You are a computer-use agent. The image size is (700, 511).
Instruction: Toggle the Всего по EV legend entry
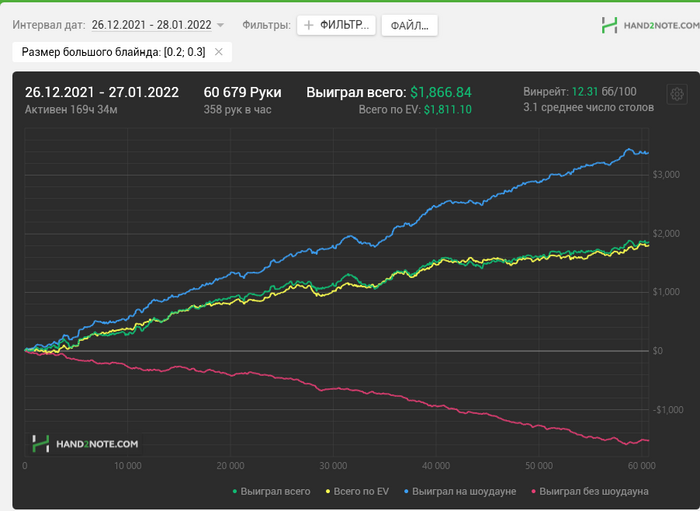pyautogui.click(x=357, y=491)
